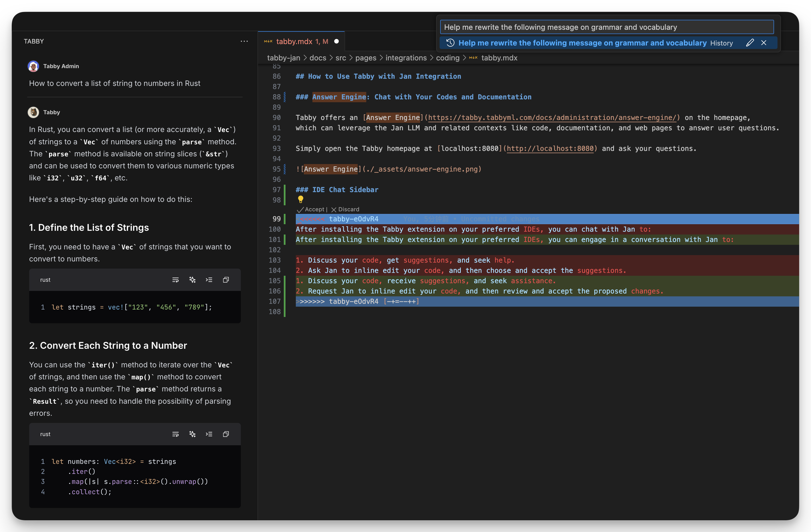811x532 pixels.
Task: Copy the second rust code block
Action: [226, 434]
